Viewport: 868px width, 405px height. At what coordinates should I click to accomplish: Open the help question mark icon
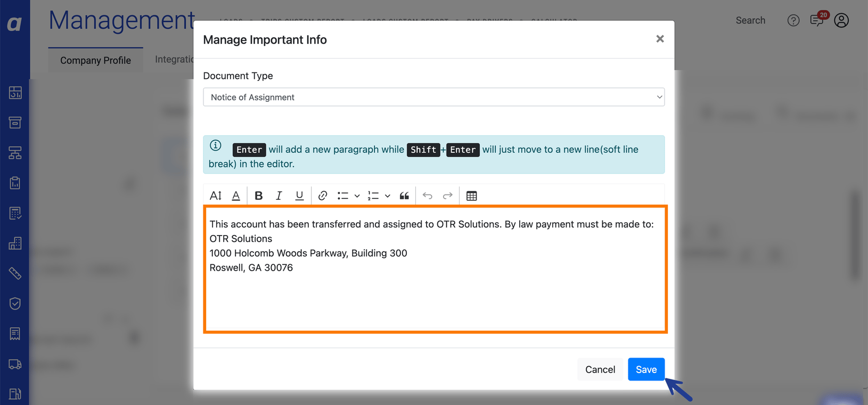point(793,20)
